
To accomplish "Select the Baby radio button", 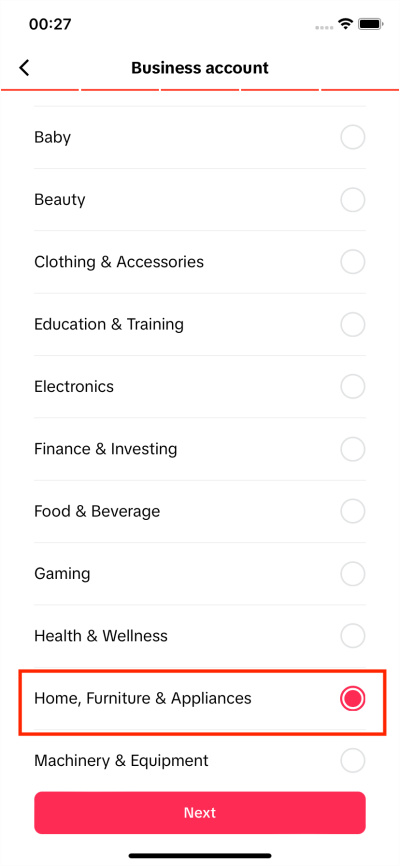I will (352, 137).
